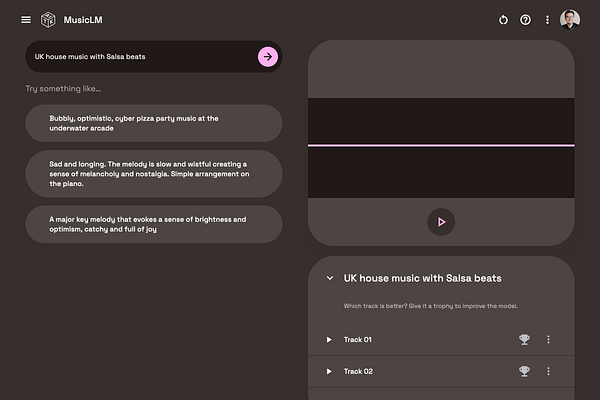This screenshot has height=400, width=600.
Task: Open Track 02 more options menu
Action: 548,372
